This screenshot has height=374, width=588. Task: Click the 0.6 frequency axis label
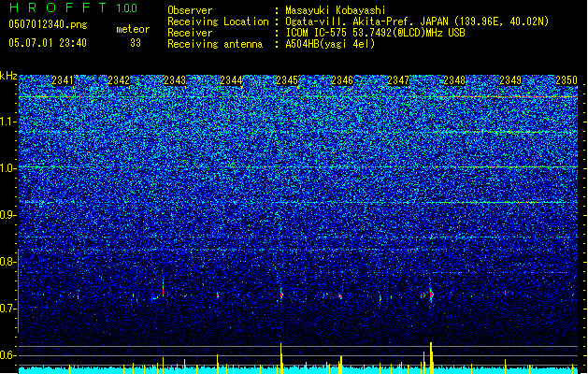(x=7, y=355)
